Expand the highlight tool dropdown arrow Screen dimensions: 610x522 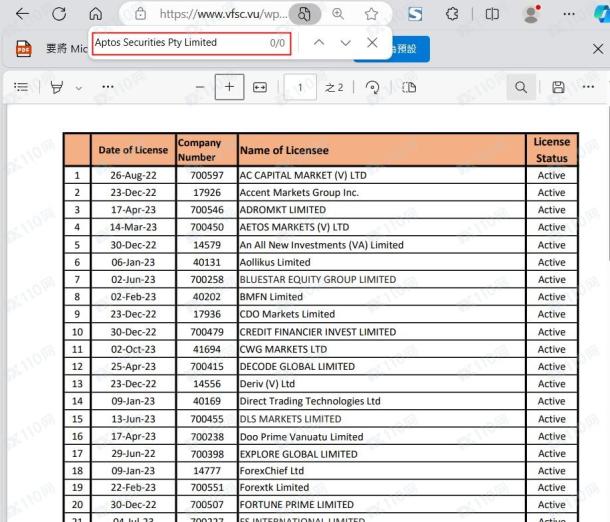[x=79, y=88]
